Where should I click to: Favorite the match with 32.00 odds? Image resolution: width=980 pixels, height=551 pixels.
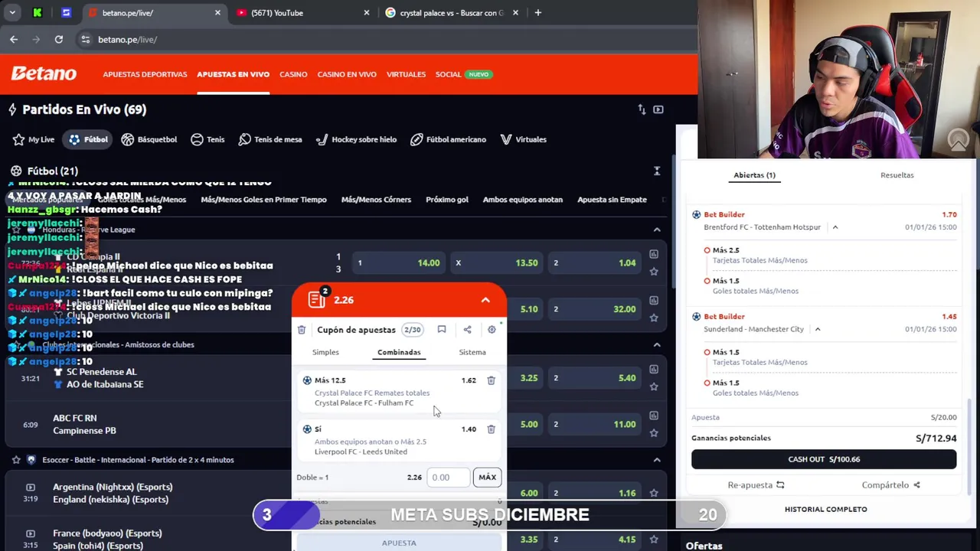[x=654, y=318]
